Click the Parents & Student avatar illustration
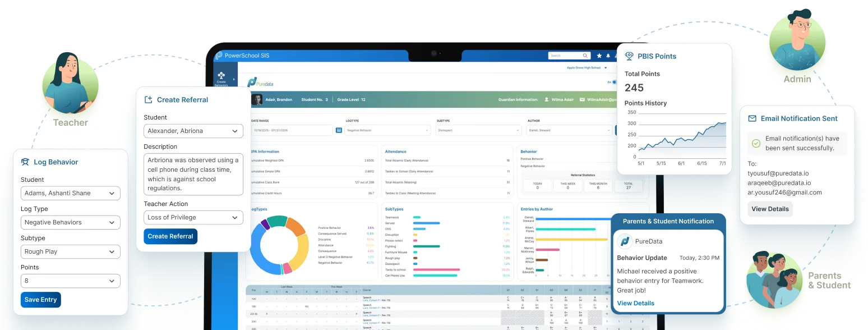Screen dimensions: 868x330 point(774,280)
